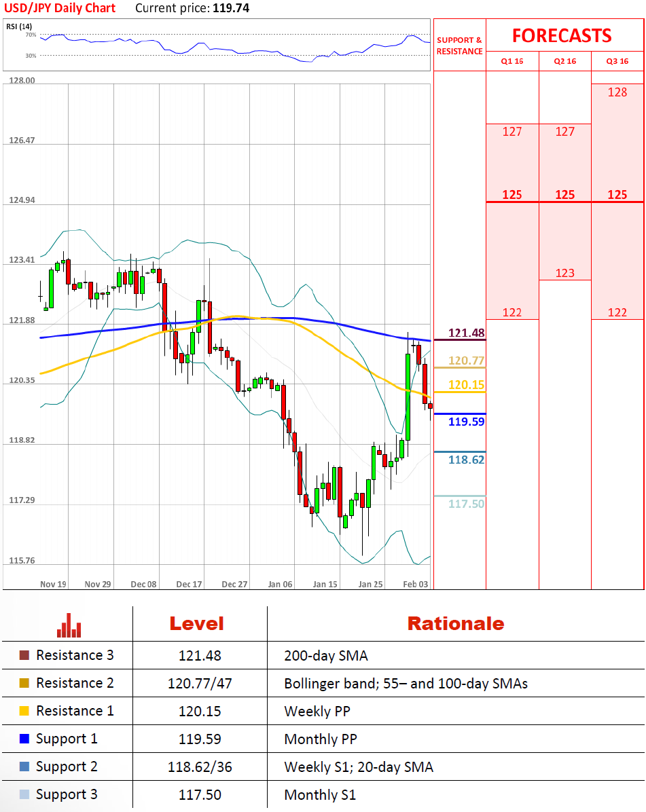The image size is (646, 812).
Task: Click the Dec 27 date on x-axis
Action: pos(234,584)
